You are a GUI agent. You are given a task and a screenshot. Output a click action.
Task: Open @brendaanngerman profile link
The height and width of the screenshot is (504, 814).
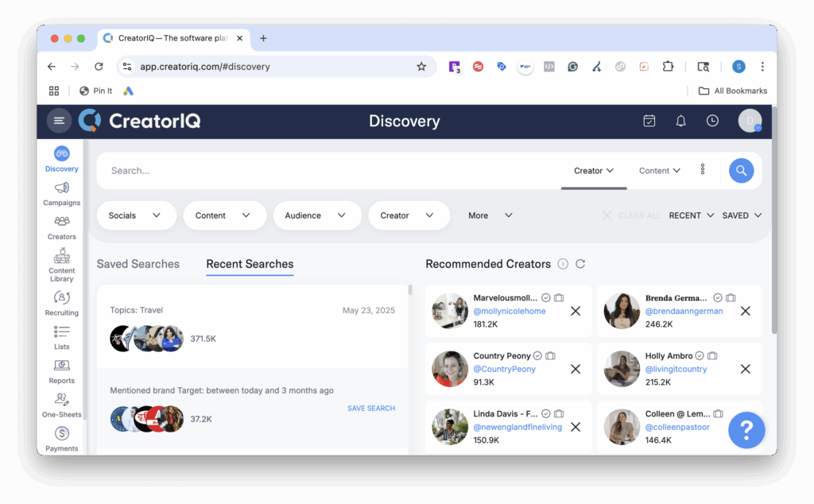[684, 311]
